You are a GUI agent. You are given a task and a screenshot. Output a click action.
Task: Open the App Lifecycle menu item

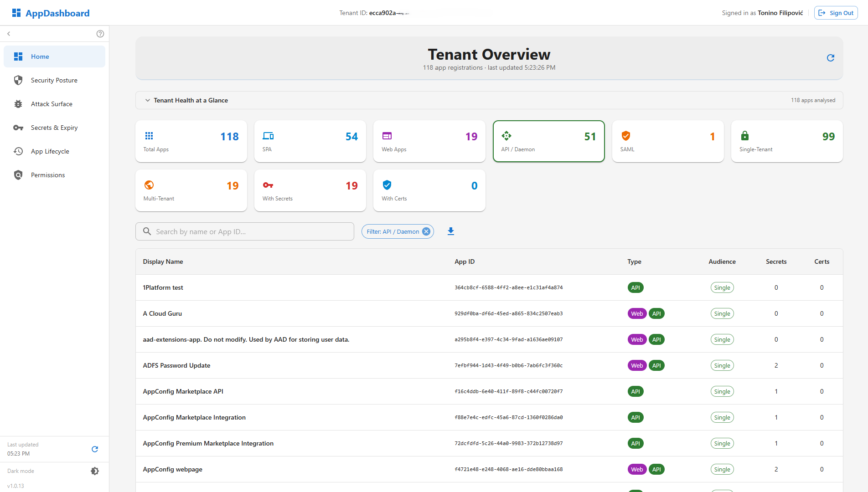(50, 151)
